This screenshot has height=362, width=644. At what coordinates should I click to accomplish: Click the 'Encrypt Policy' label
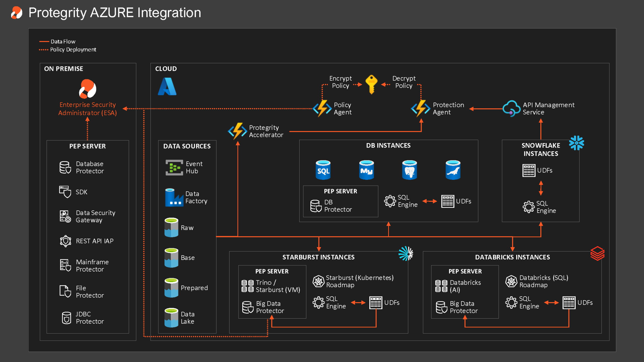341,82
